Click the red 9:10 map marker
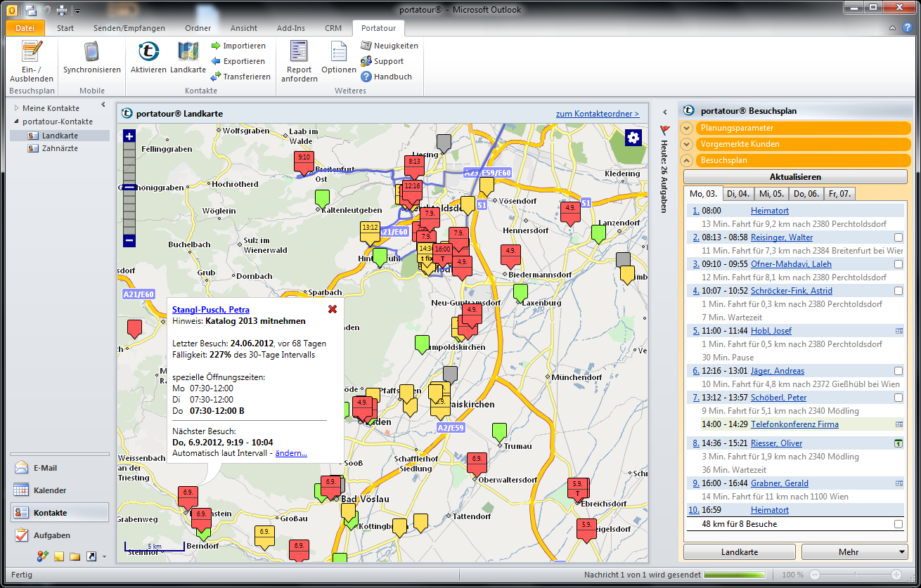 tap(304, 162)
